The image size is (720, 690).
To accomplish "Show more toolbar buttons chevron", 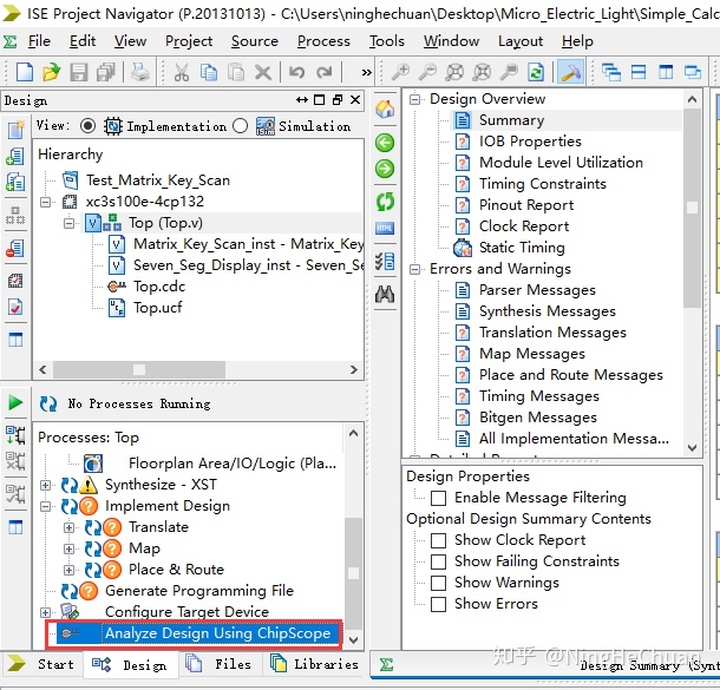I will pyautogui.click(x=366, y=72).
